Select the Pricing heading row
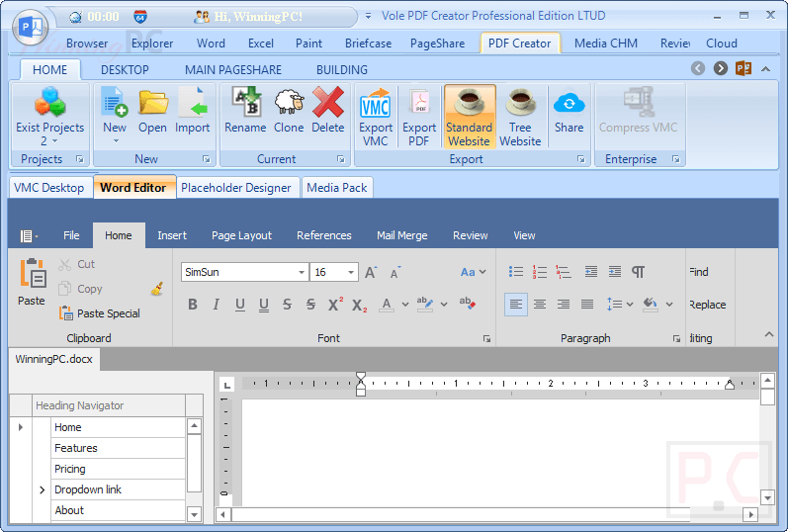 [118, 469]
